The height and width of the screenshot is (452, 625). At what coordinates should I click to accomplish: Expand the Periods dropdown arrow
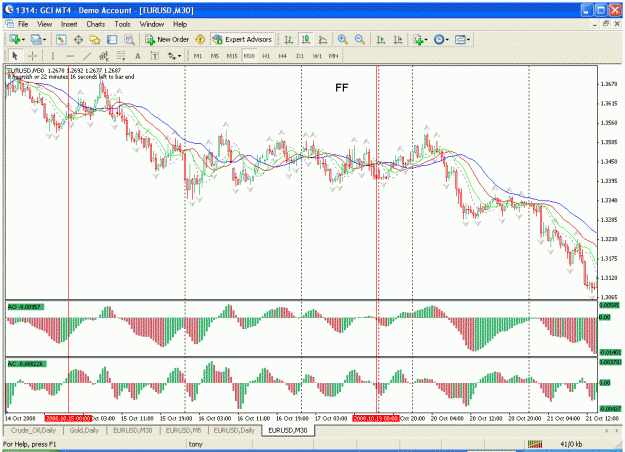[x=447, y=40]
